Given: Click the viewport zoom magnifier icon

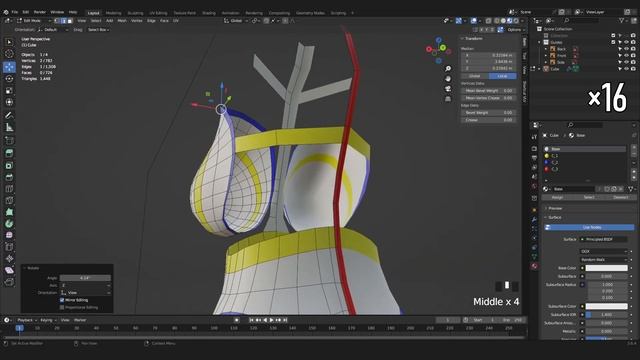Looking at the screenshot, I should [x=448, y=69].
